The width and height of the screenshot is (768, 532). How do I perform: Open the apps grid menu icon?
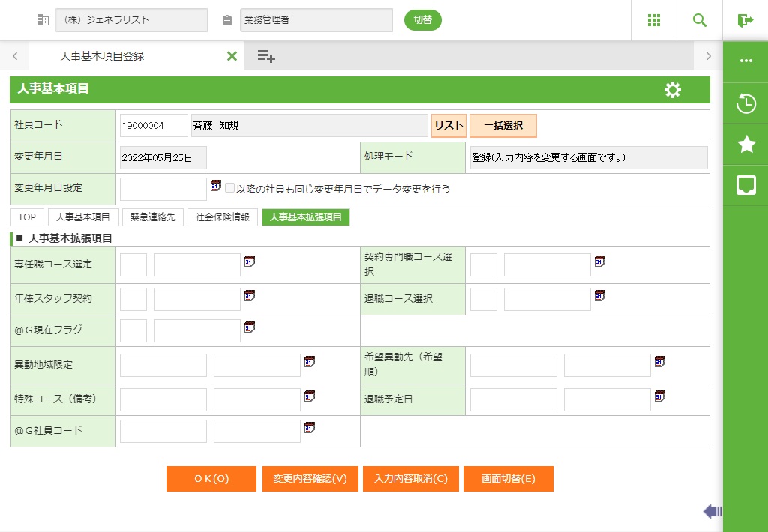653,20
